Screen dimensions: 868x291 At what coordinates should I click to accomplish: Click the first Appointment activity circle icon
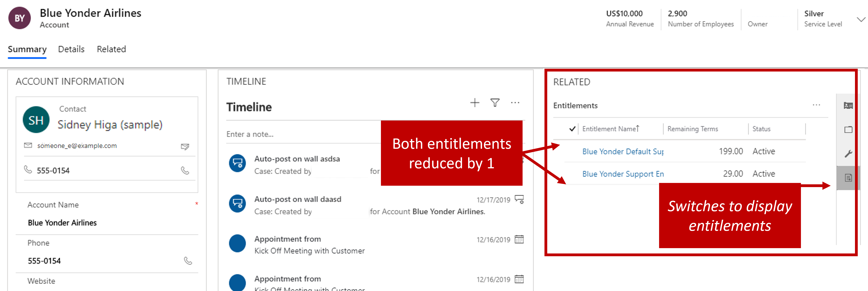(x=238, y=243)
